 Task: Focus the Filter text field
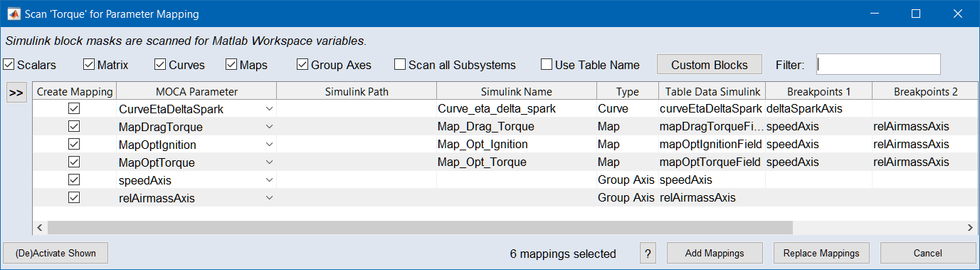(x=878, y=64)
